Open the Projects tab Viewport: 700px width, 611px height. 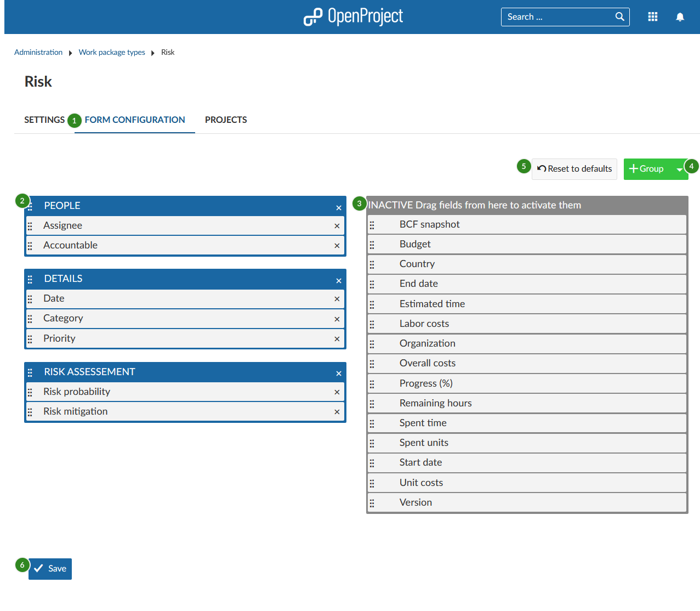click(x=226, y=120)
